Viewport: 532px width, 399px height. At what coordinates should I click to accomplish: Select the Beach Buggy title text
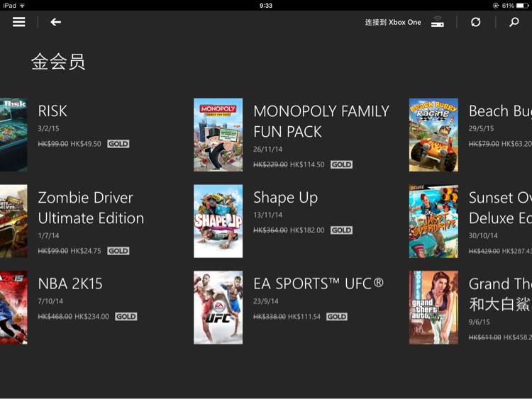click(x=501, y=111)
